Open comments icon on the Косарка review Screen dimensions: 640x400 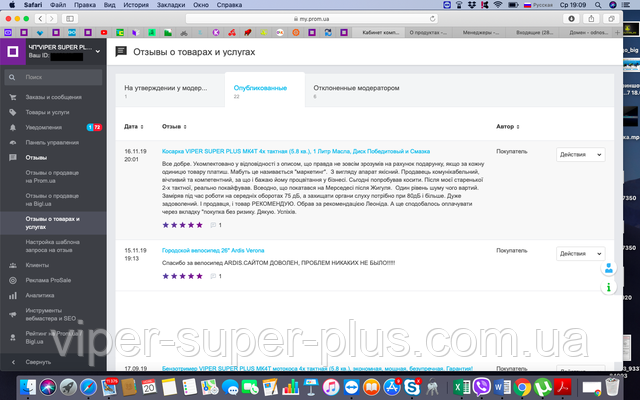point(213,225)
